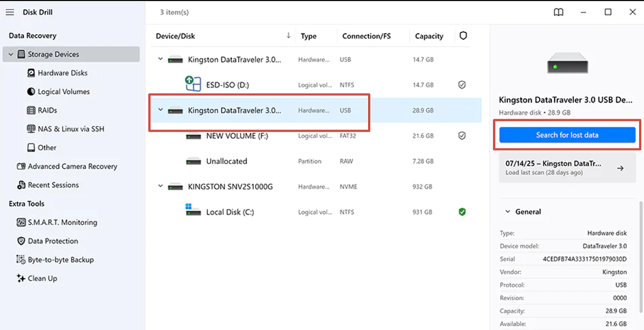This screenshot has width=644, height=330.
Task: Collapse the General details section
Action: 508,212
